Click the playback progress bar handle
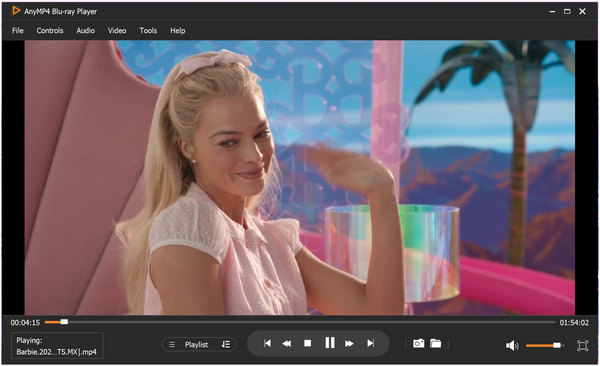 click(x=64, y=322)
